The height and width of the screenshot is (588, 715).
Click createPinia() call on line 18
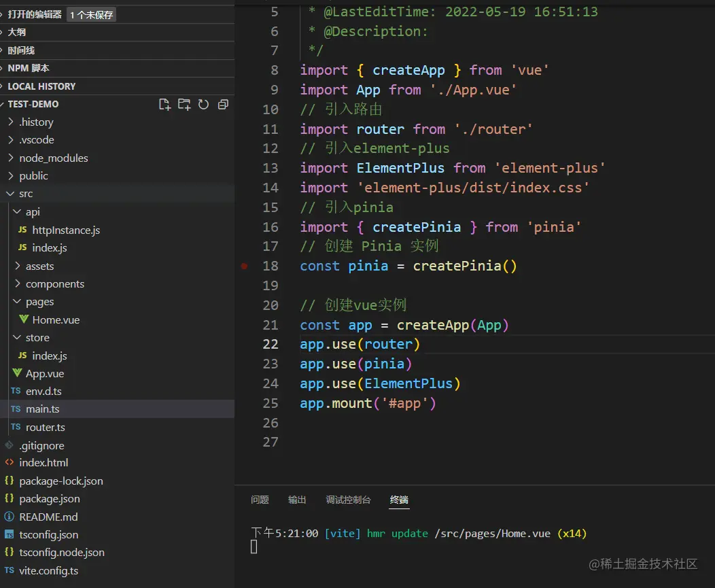click(x=465, y=266)
